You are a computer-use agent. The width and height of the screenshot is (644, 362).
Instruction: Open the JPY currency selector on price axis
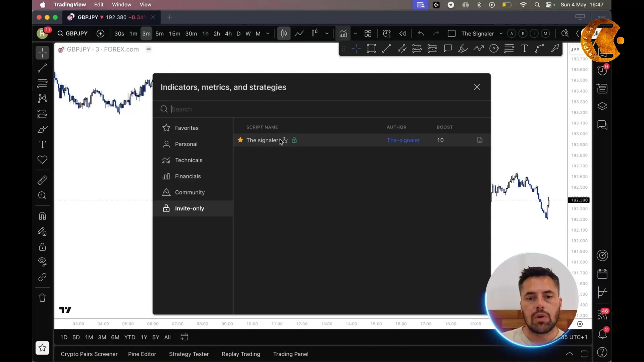click(x=575, y=50)
